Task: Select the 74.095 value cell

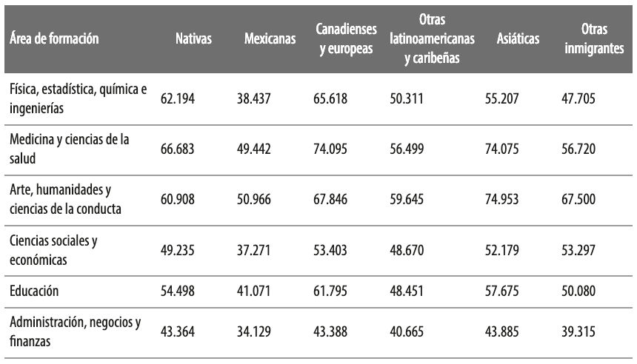Action: click(x=333, y=149)
